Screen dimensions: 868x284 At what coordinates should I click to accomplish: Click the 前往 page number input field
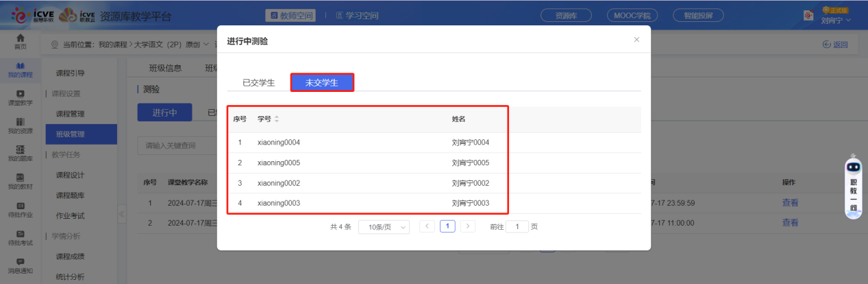coord(517,226)
